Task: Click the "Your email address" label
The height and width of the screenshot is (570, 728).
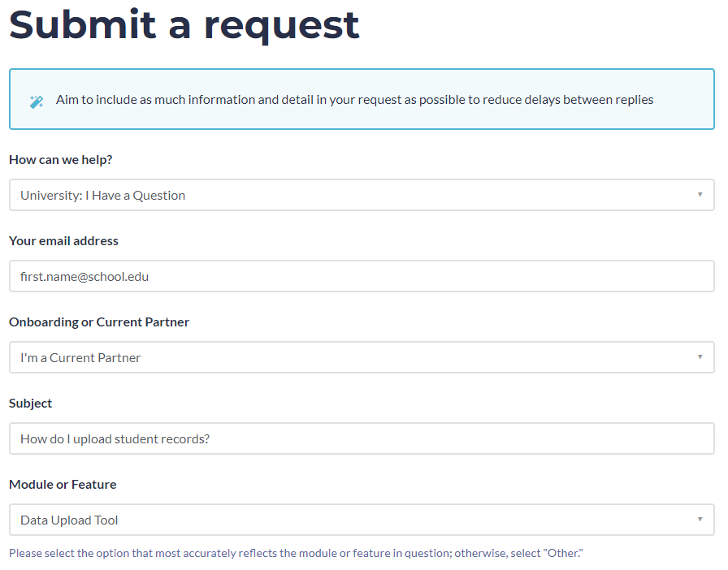Action: [63, 240]
